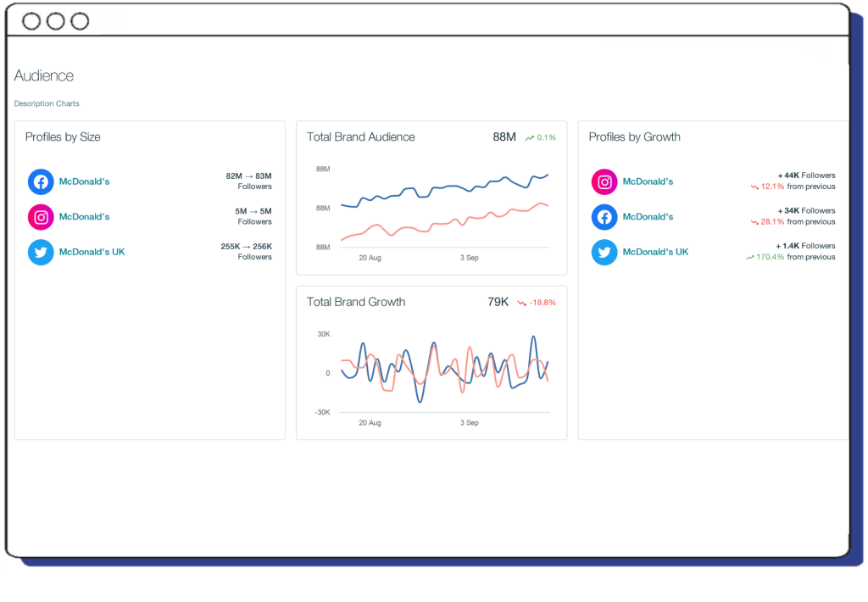Click the Twitter icon in Profiles by Size
868x602 pixels.
tap(41, 252)
